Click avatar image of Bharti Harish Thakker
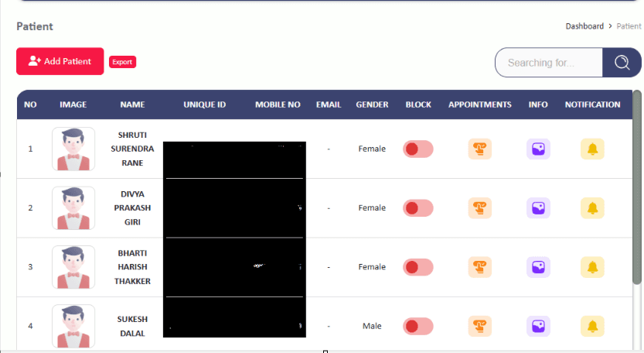Screen dimensions: 644x353 tap(73, 267)
